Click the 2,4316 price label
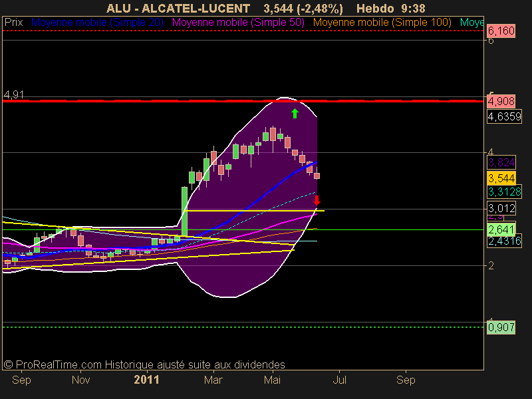This screenshot has width=532, height=399. point(504,241)
